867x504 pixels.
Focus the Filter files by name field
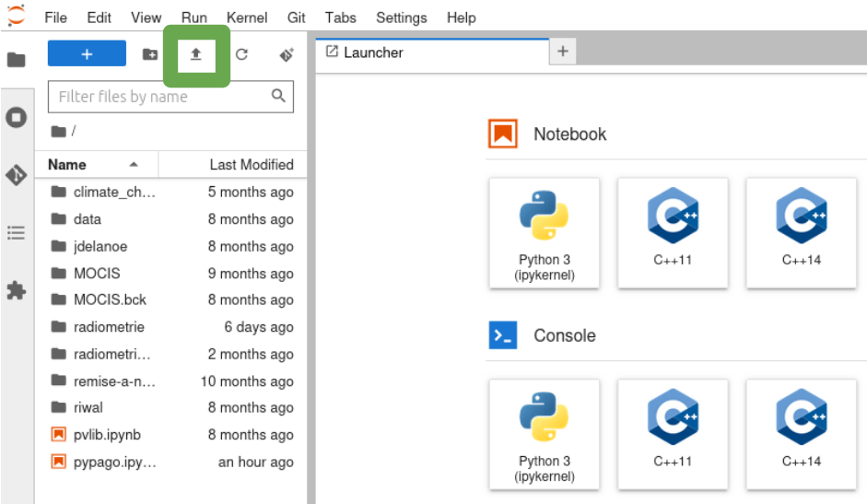pyautogui.click(x=170, y=97)
